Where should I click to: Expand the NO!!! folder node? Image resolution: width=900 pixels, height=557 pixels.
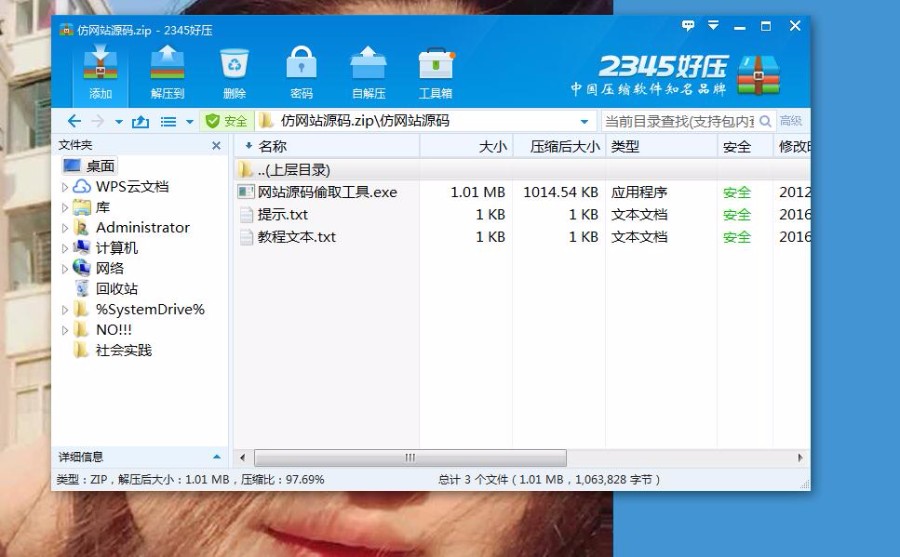[65, 330]
